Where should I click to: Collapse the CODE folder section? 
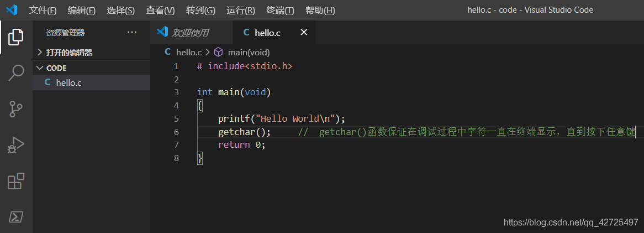pos(56,68)
